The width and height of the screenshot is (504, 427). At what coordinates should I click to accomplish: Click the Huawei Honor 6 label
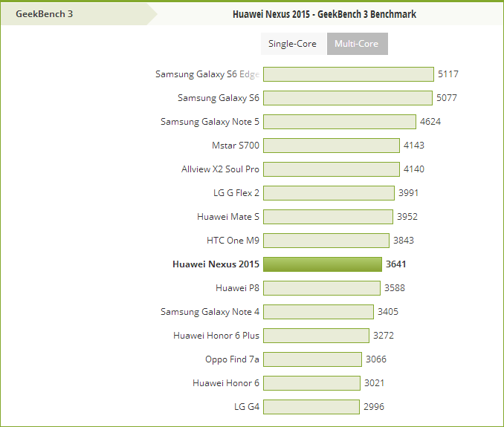pyautogui.click(x=226, y=383)
